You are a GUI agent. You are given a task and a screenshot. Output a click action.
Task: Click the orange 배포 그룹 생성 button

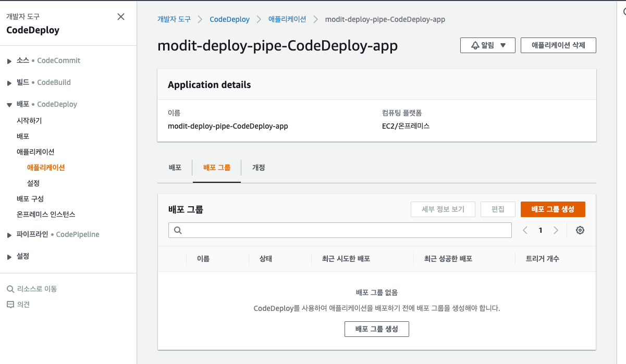553,209
